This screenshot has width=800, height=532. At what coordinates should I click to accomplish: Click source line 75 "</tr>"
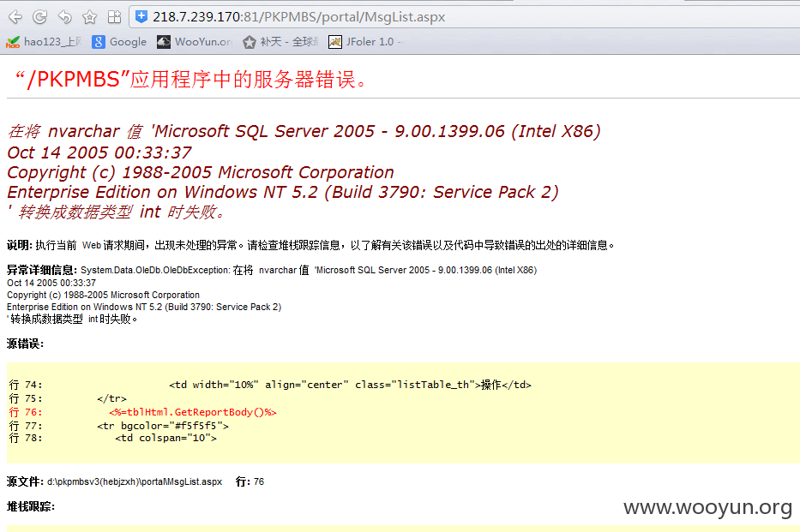click(x=68, y=398)
